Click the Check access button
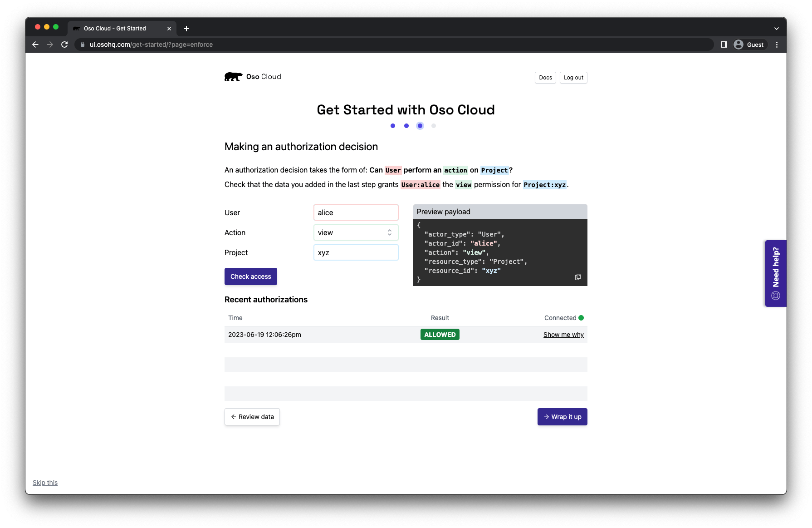This screenshot has width=812, height=528. pyautogui.click(x=251, y=276)
